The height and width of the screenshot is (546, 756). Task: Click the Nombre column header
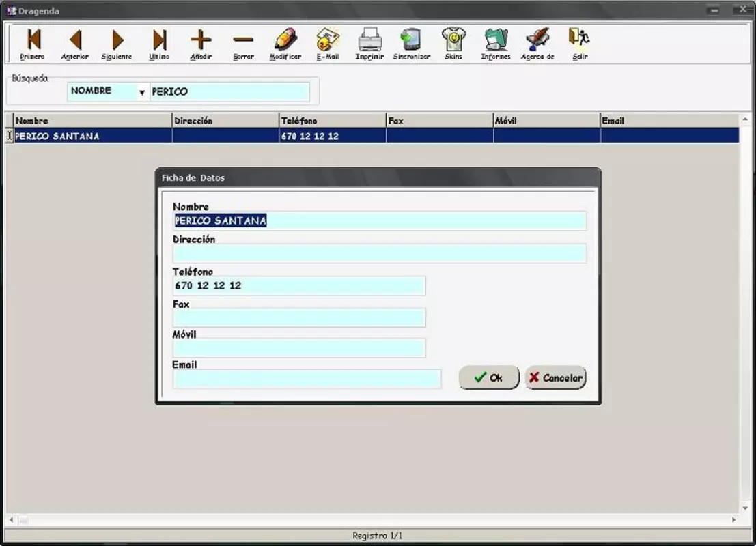click(x=93, y=121)
